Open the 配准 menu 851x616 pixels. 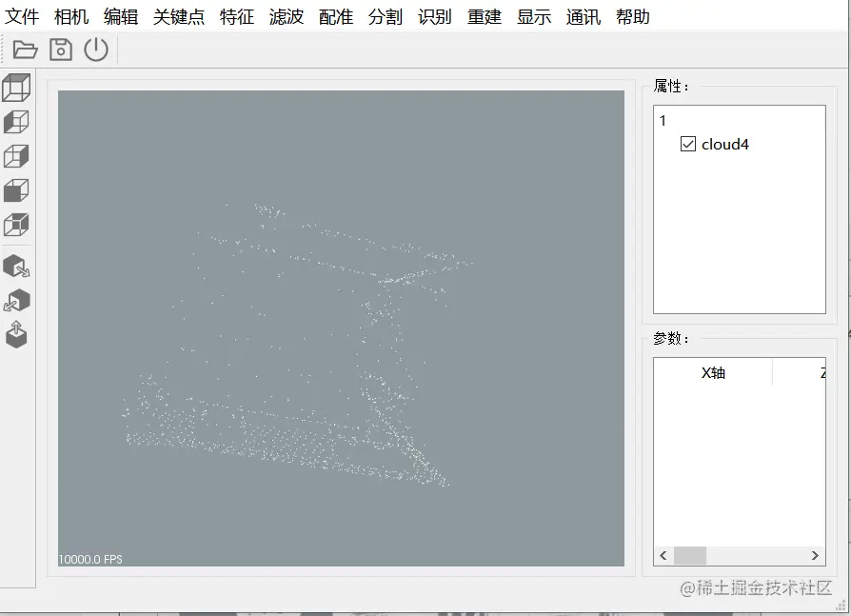[x=335, y=17]
